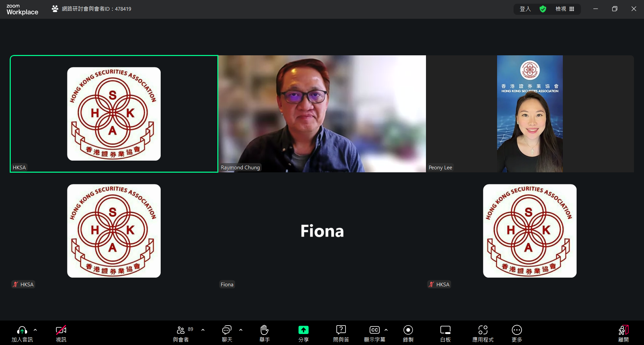Open the Q&A panel
644x345 pixels.
click(341, 331)
